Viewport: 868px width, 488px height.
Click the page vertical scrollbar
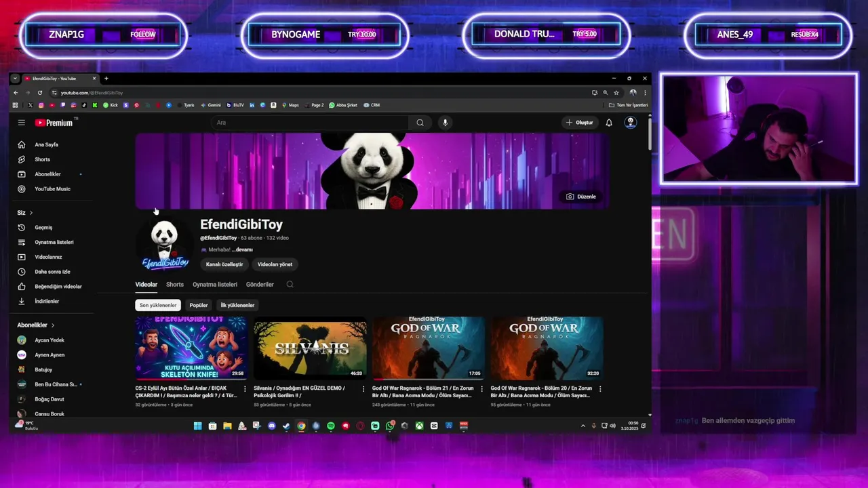click(x=649, y=133)
